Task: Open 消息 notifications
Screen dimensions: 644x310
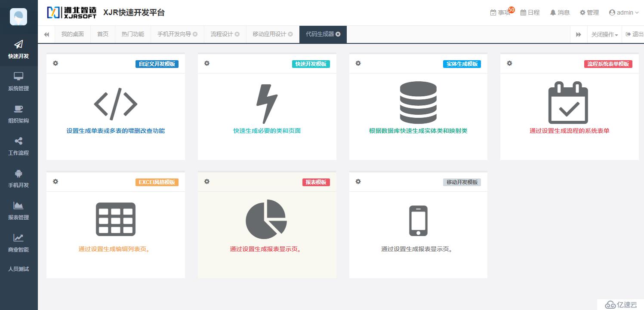Action: (x=560, y=12)
